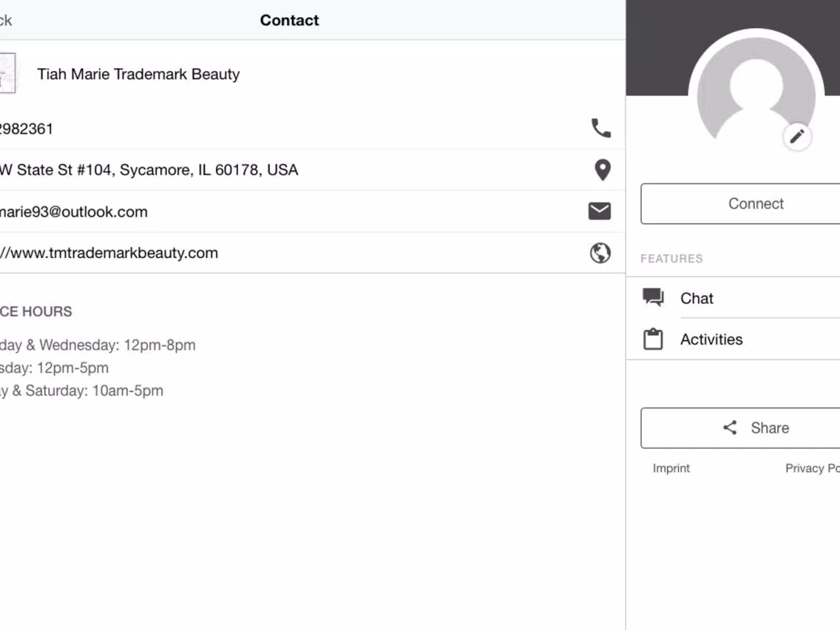Click the FEATURES section header
Viewport: 840px width, 630px height.
671,259
